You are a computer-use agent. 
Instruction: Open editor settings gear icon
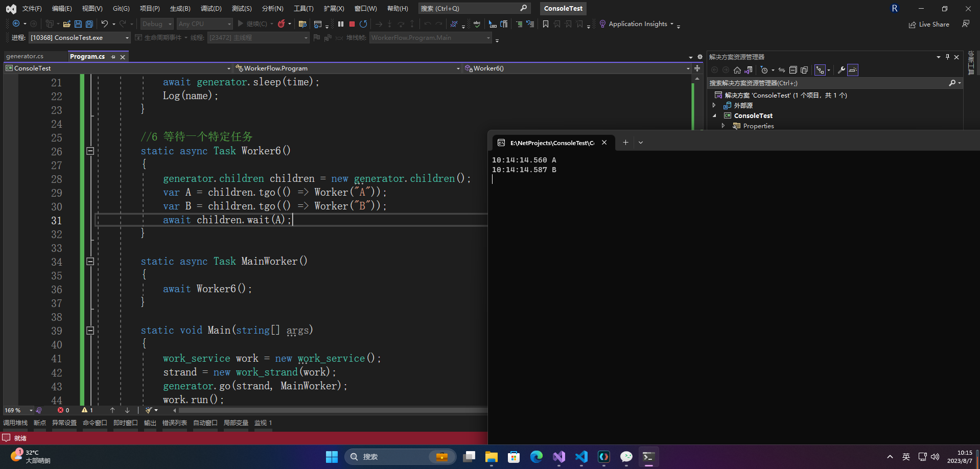point(700,57)
